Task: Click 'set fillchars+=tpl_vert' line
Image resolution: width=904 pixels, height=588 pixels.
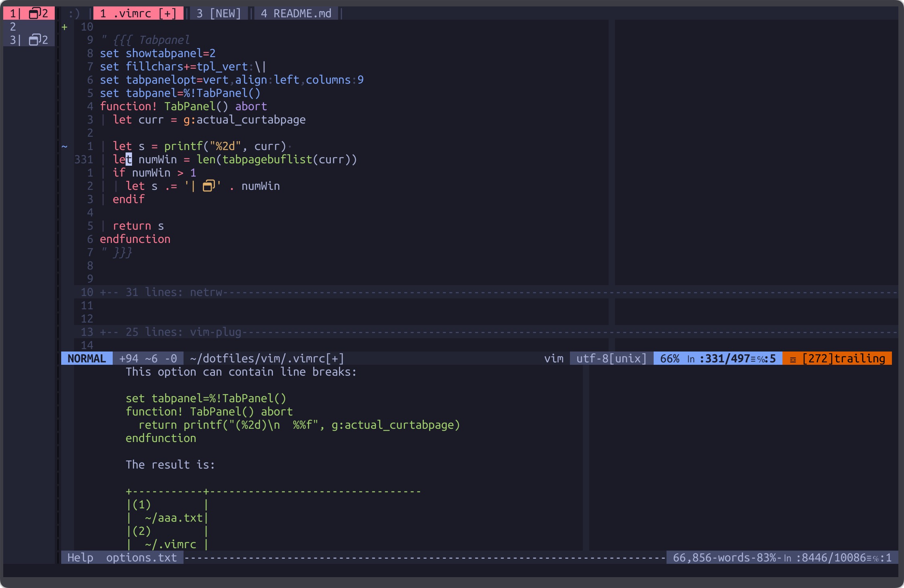Action: coord(183,66)
